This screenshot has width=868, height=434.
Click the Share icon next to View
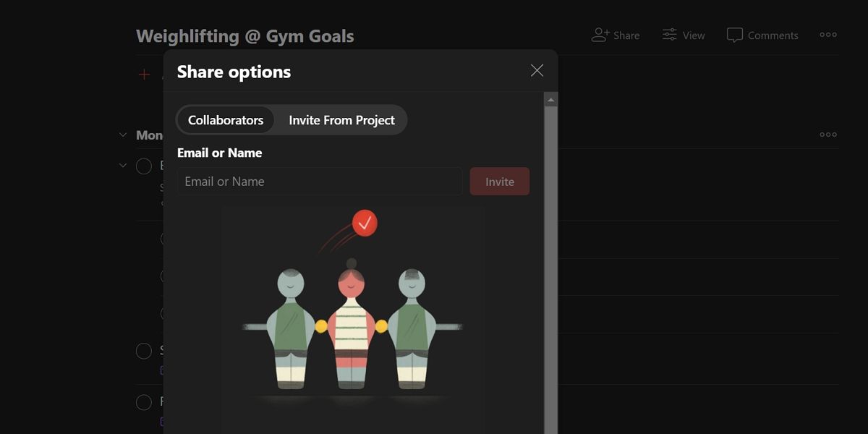coord(599,34)
